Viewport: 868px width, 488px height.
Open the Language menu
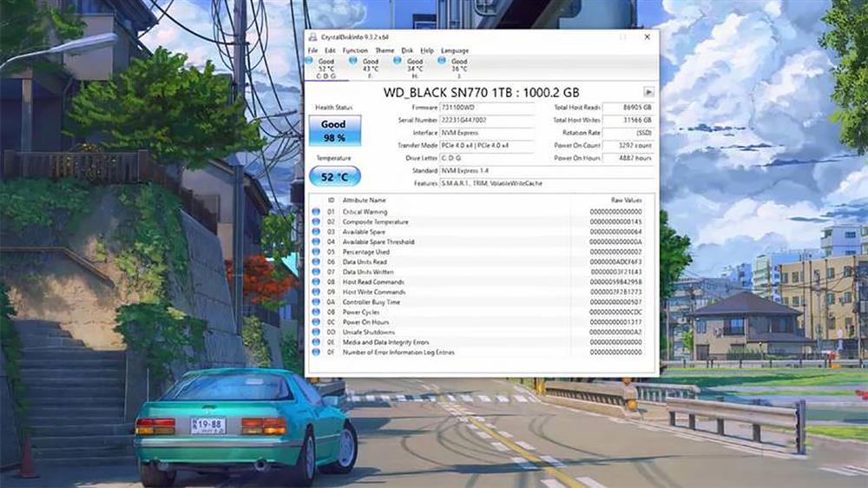pos(455,50)
